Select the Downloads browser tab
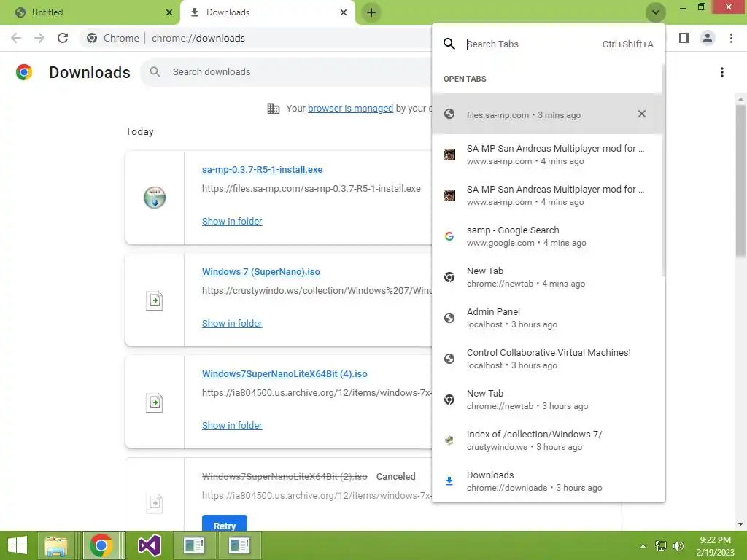Image resolution: width=747 pixels, height=560 pixels. tap(268, 12)
